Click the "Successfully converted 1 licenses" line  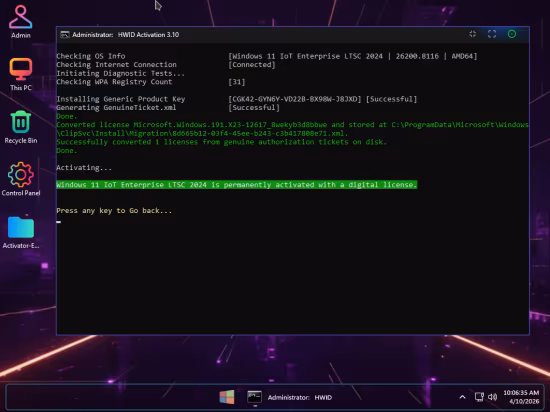(221, 142)
